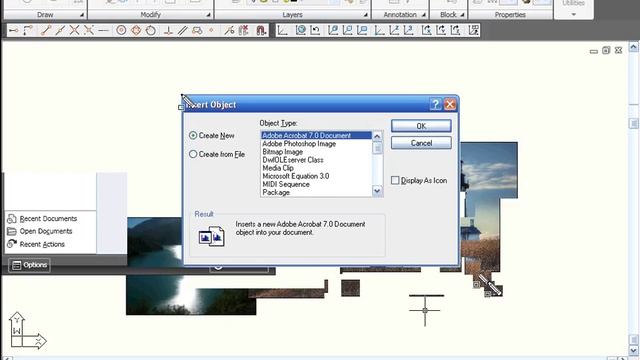Align UCS to Face icon

[333, 30]
